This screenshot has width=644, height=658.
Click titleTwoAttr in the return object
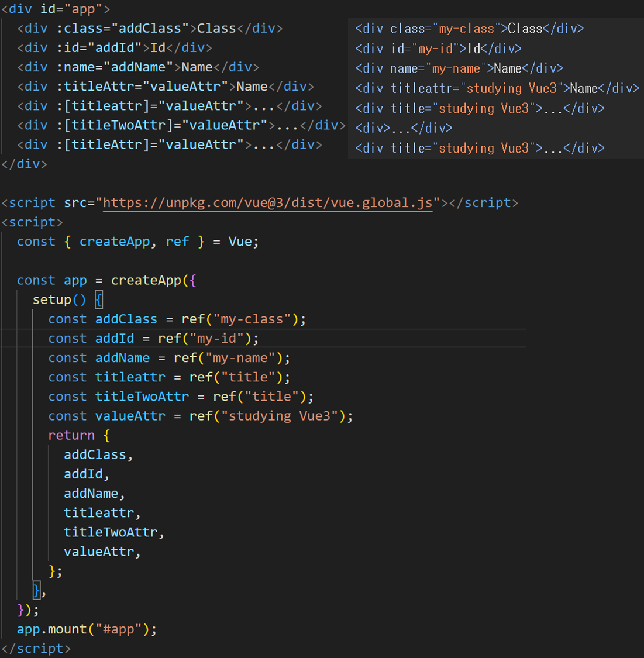pos(111,532)
